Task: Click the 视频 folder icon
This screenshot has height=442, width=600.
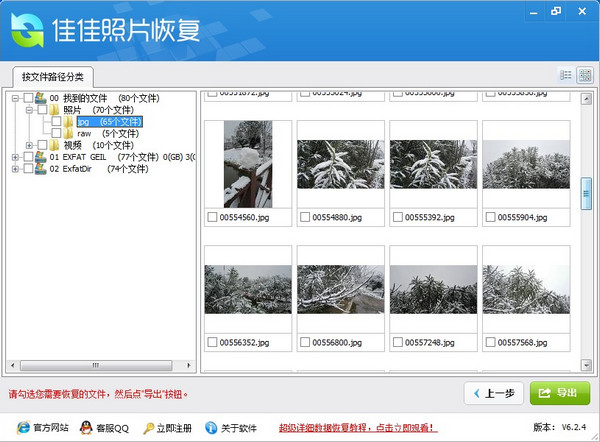Action: coord(54,145)
